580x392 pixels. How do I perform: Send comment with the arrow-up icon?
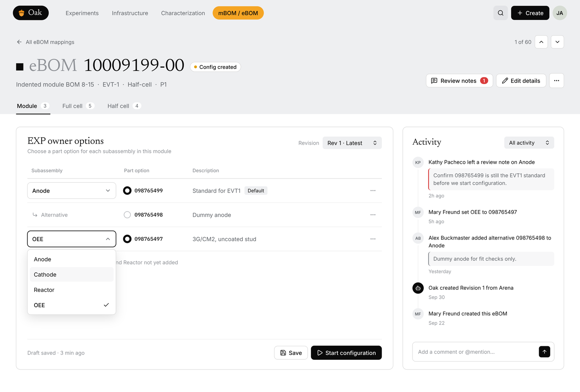(x=544, y=352)
